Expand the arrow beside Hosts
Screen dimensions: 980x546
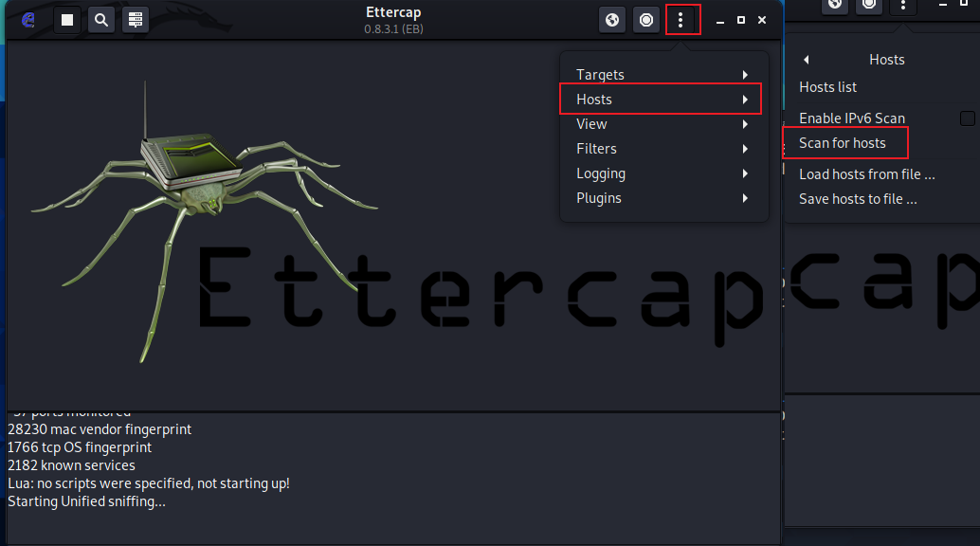coord(745,100)
